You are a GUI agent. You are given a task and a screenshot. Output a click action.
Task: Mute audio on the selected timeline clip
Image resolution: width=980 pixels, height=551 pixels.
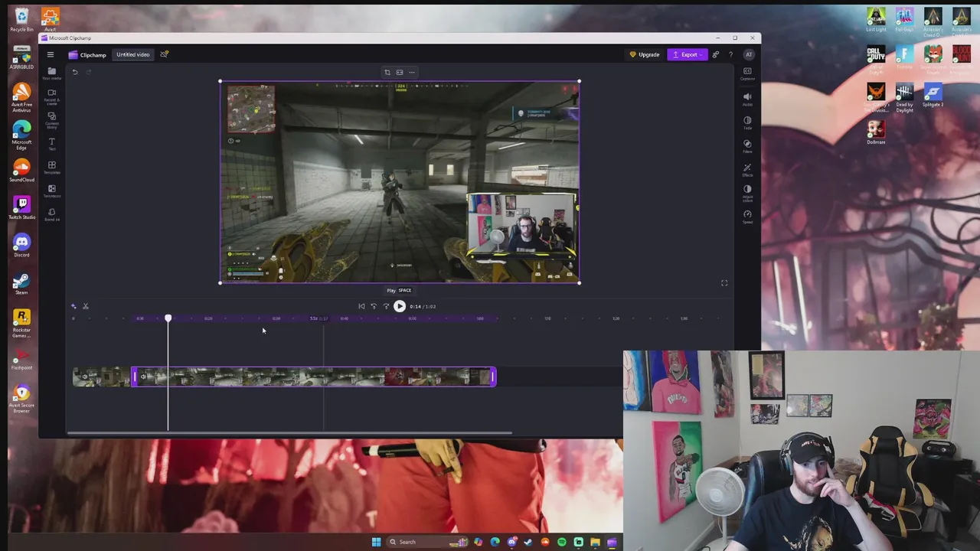[x=143, y=377]
